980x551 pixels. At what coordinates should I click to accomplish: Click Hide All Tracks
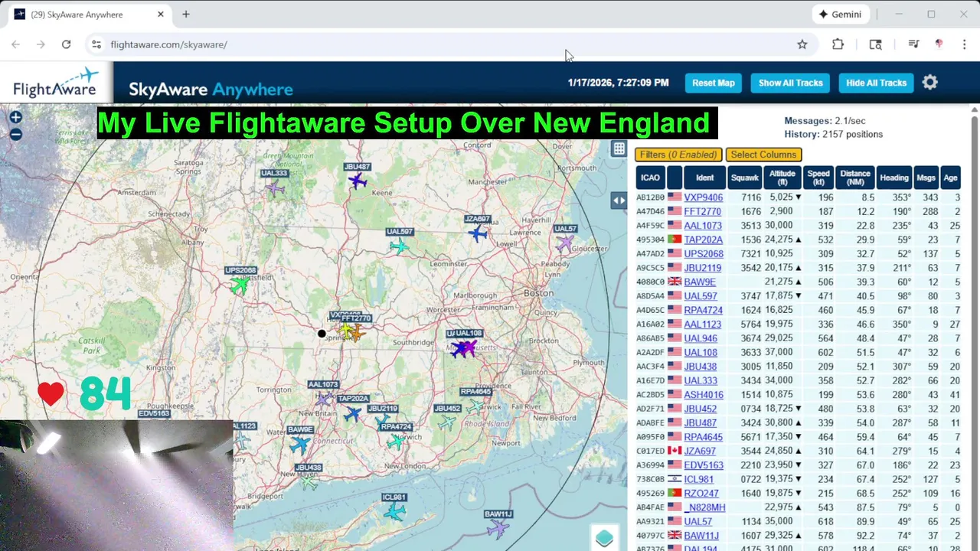[876, 83]
